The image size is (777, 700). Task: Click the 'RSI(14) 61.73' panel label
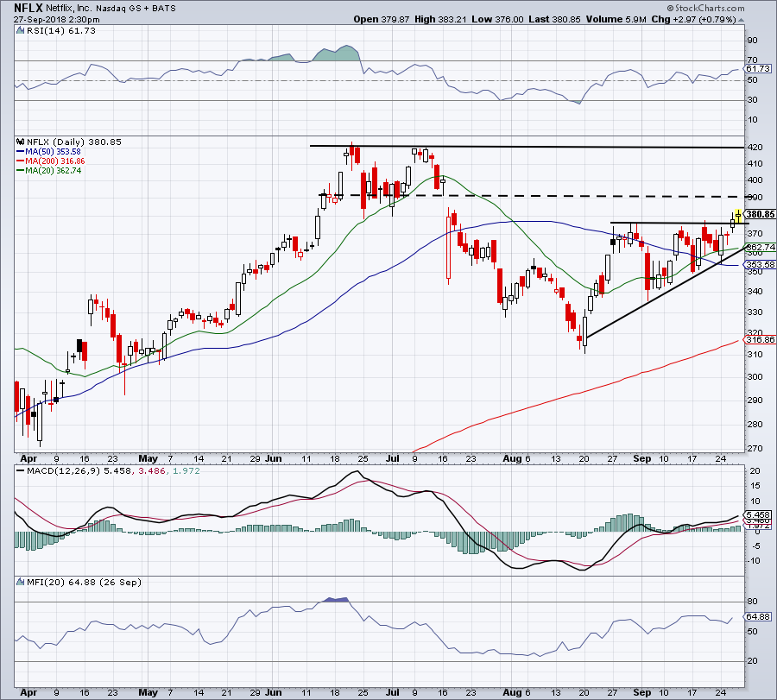coord(61,31)
